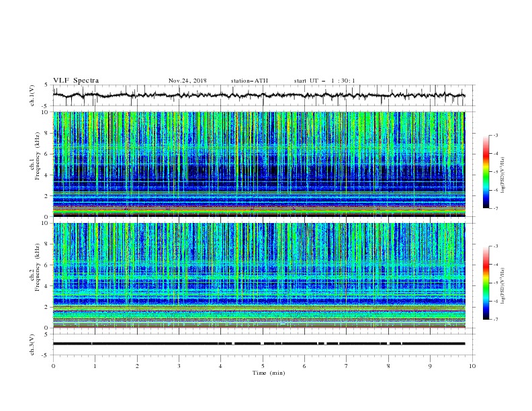The image size is (532, 411).
Task: Click the ch.1 spectrogram color bar
Action: [x=486, y=172]
